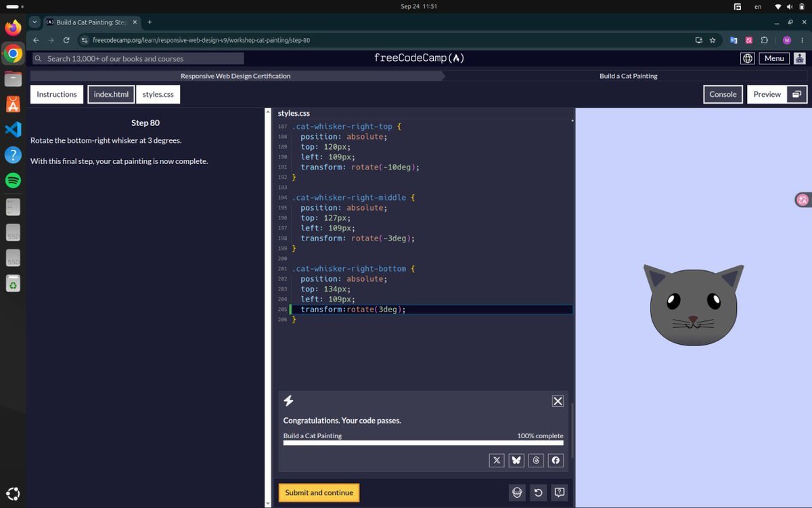The height and width of the screenshot is (508, 812).
Task: Share completion on Facebook
Action: (x=556, y=460)
